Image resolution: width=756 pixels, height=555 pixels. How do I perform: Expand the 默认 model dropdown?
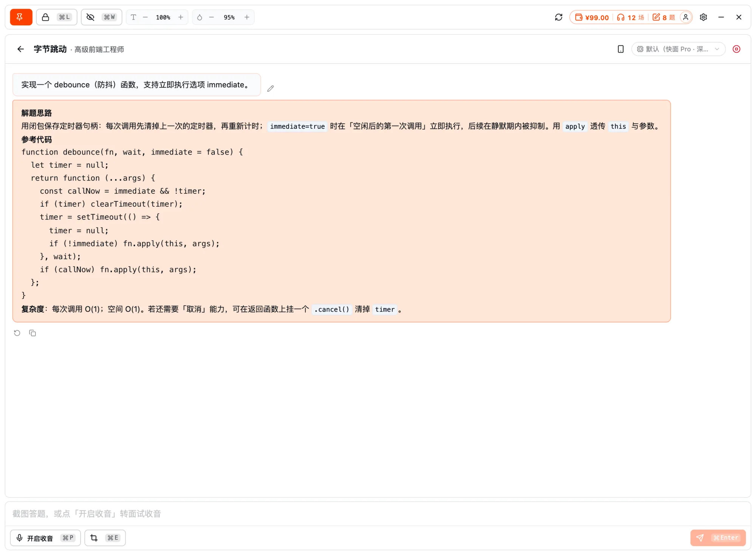pos(678,49)
